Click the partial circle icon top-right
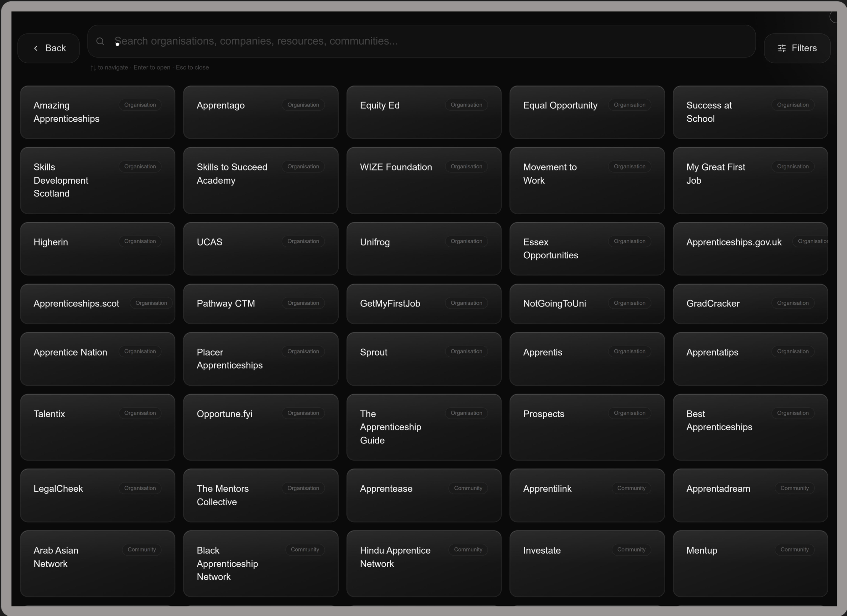The image size is (847, 616). tap(833, 17)
